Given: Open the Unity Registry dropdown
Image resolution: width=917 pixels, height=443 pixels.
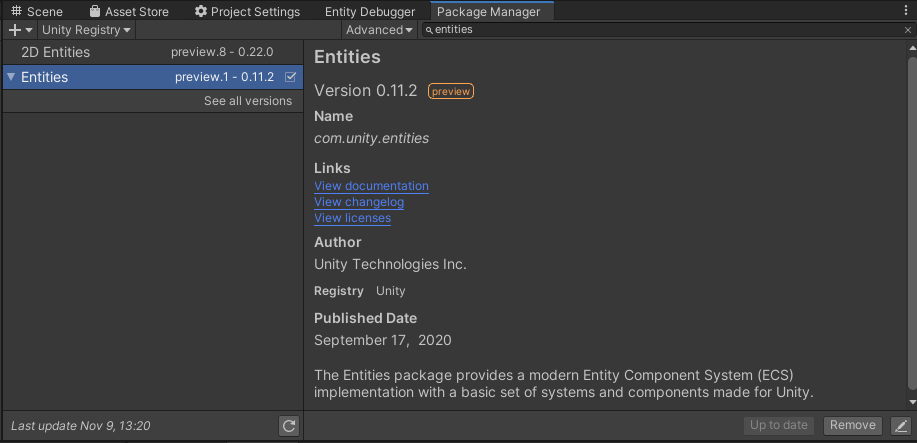Looking at the screenshot, I should coord(86,30).
